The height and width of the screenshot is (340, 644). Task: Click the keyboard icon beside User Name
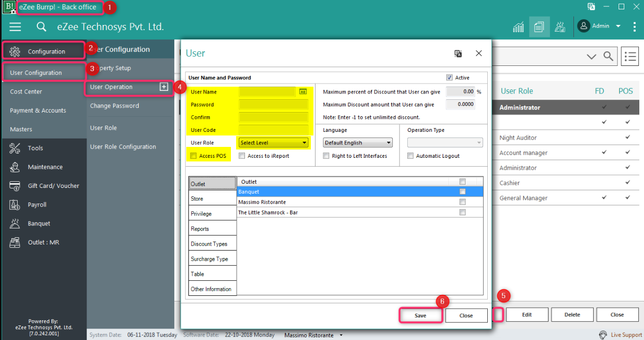tap(304, 92)
